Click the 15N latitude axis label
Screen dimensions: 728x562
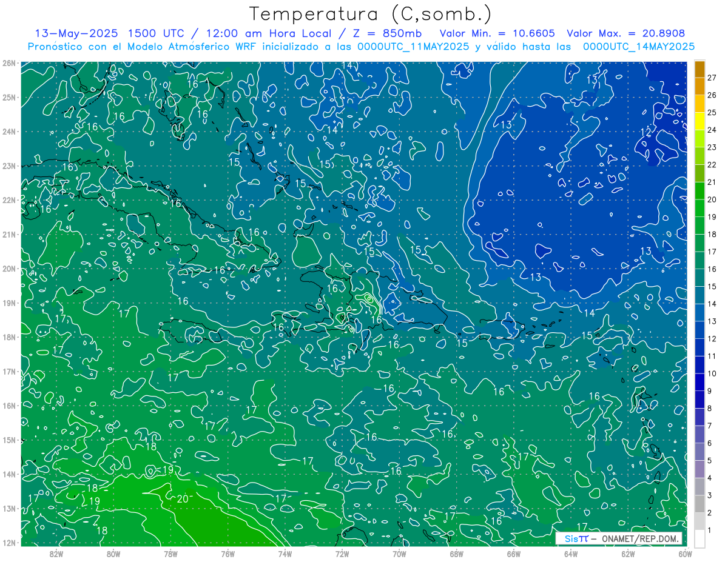click(8, 440)
